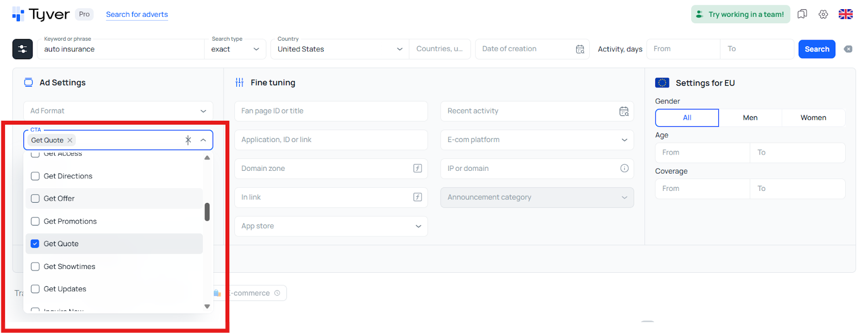Image resolution: width=868 pixels, height=333 pixels.
Task: Click calendar icon in Date of creation
Action: click(x=580, y=49)
